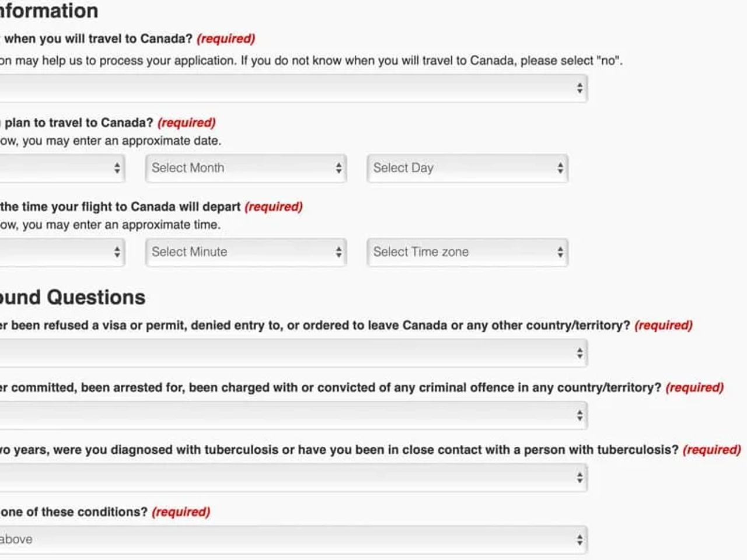Open the criminal offence question dropdown
This screenshot has width=747, height=560.
click(293, 415)
